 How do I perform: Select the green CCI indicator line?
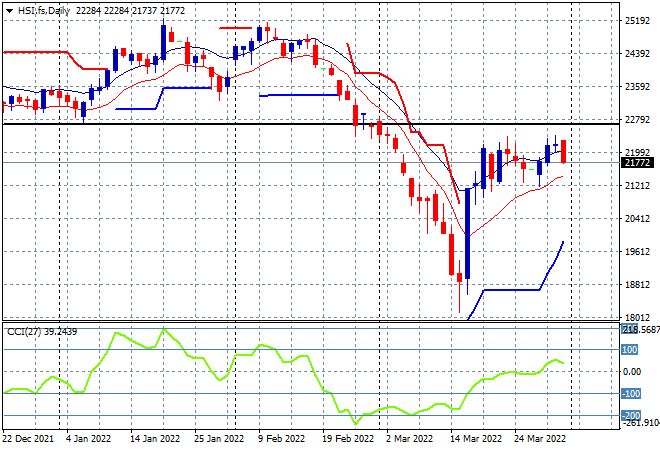tap(284, 377)
